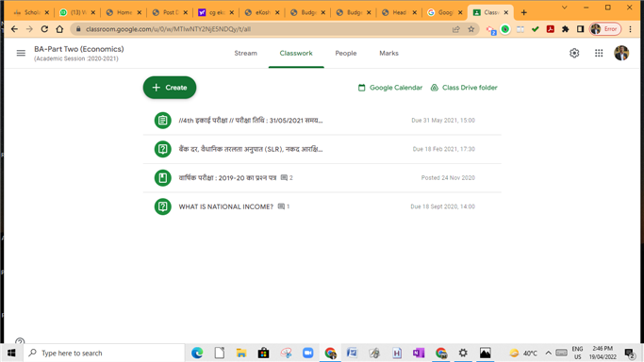The width and height of the screenshot is (644, 362).
Task: Open a new browser tab
Action: pos(523,12)
